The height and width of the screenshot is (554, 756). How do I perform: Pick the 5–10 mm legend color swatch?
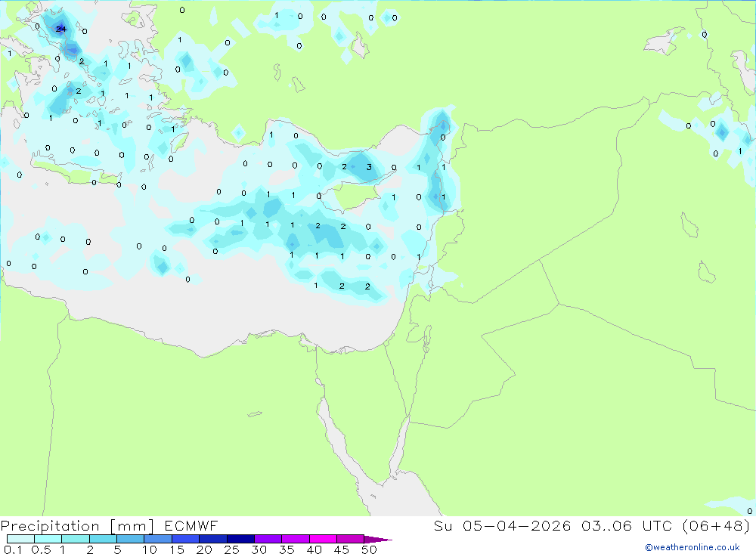(130, 539)
